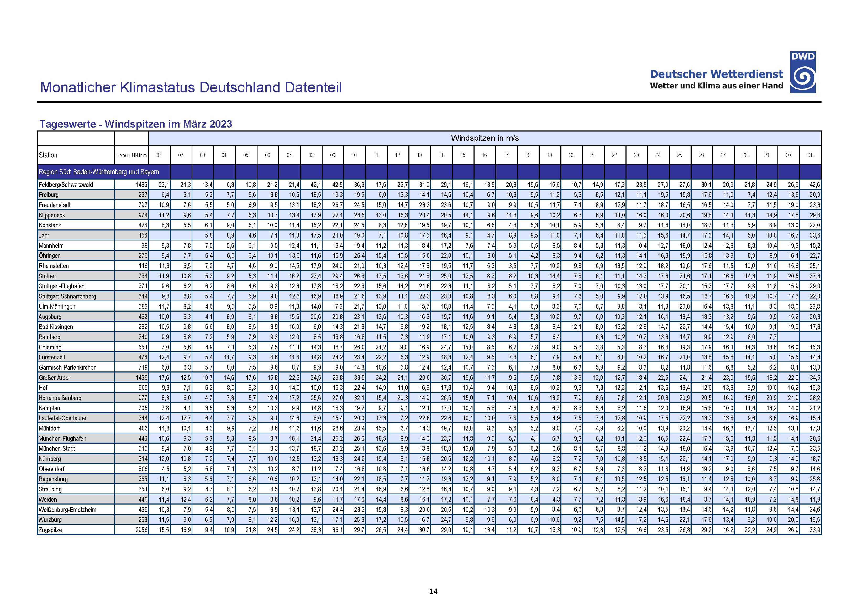
Task: Click the 'Augsburg' station name
Action: coord(50,317)
